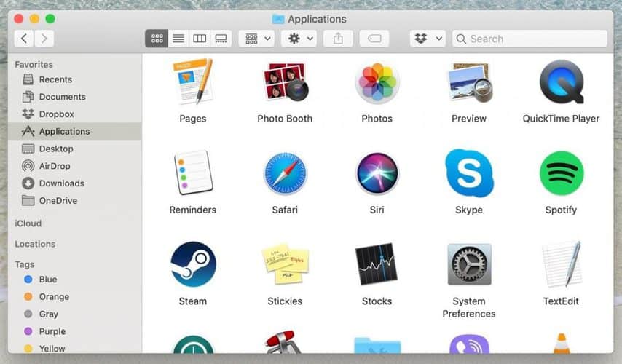Select the Reminders app icon

(x=193, y=173)
